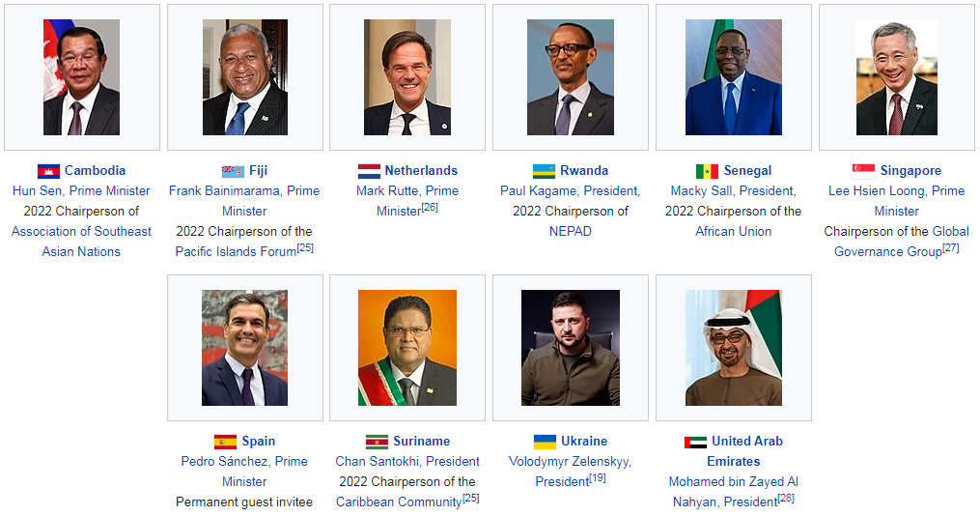This screenshot has width=980, height=516.
Task: Click the Netherlands flag icon
Action: point(369,171)
